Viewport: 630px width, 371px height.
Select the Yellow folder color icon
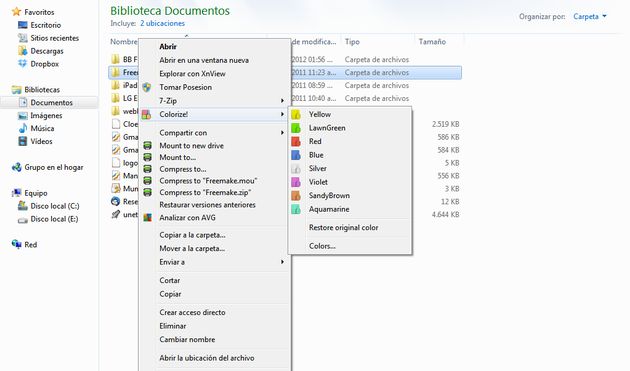coord(296,115)
